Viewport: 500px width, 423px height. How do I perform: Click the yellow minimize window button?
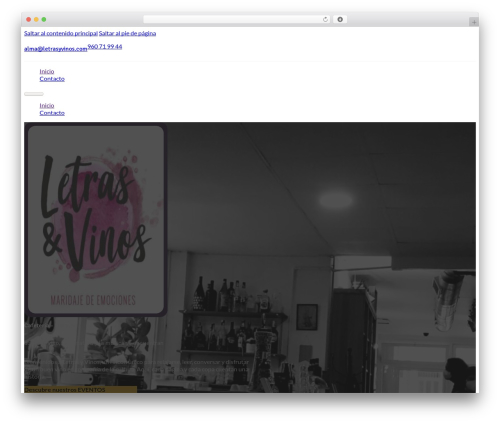click(x=36, y=20)
